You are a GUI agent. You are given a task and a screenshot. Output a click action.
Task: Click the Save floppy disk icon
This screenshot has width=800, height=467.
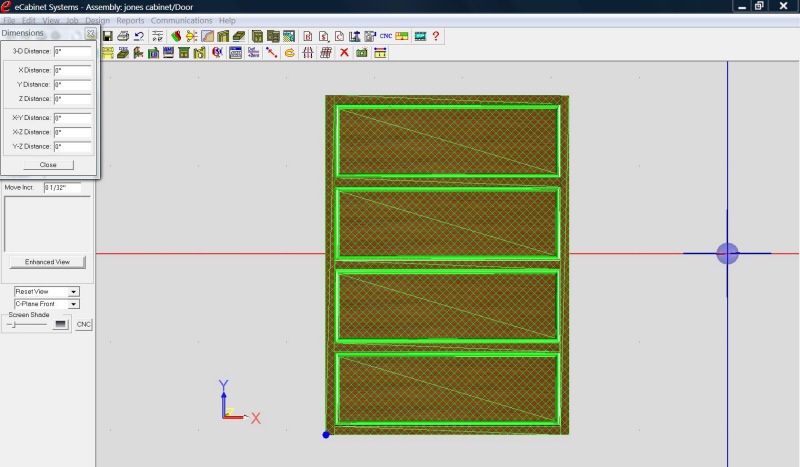[108, 36]
